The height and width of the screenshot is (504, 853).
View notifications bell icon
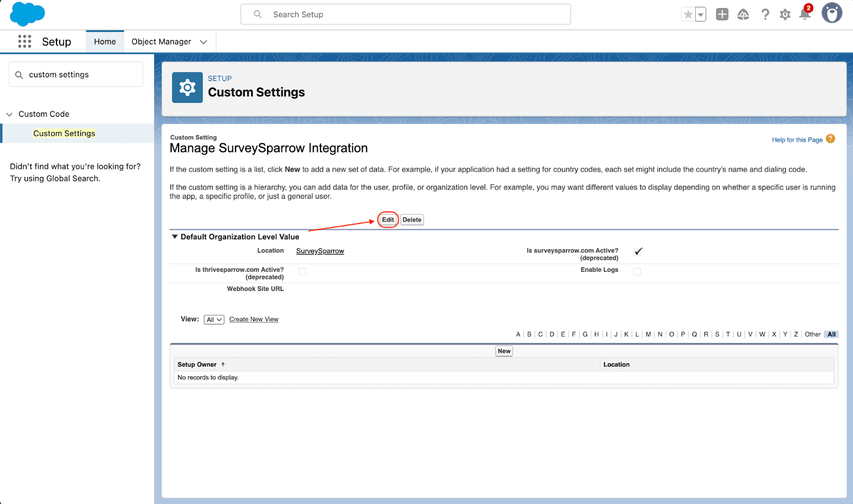click(x=805, y=14)
